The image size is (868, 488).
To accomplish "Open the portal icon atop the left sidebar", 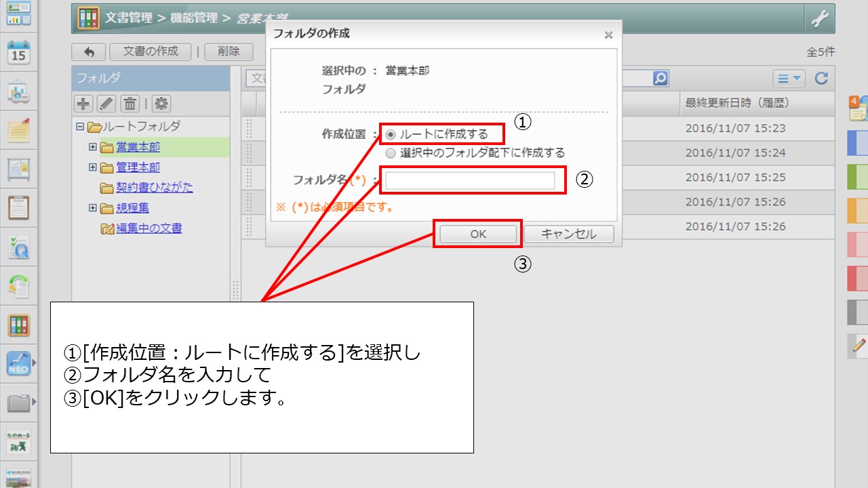I will pyautogui.click(x=18, y=14).
